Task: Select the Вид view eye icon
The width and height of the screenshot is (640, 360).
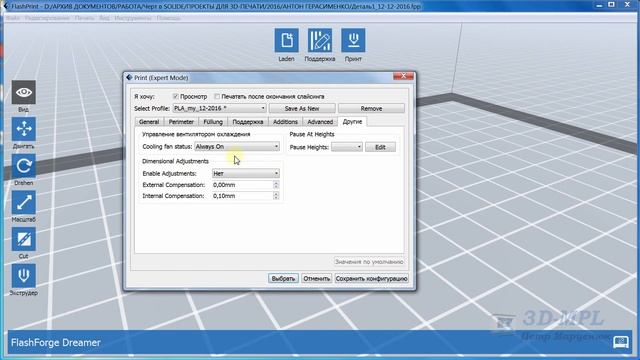Action: [24, 92]
